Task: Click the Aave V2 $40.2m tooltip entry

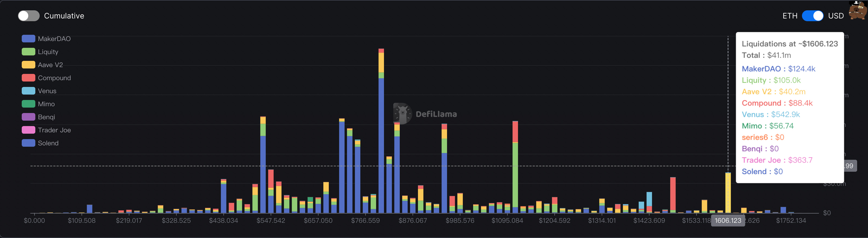Action: tap(773, 92)
